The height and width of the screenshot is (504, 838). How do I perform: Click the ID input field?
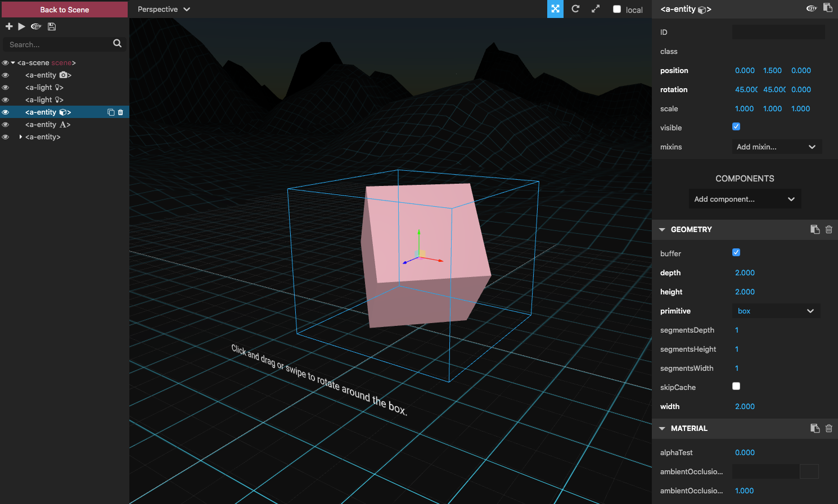[778, 32]
